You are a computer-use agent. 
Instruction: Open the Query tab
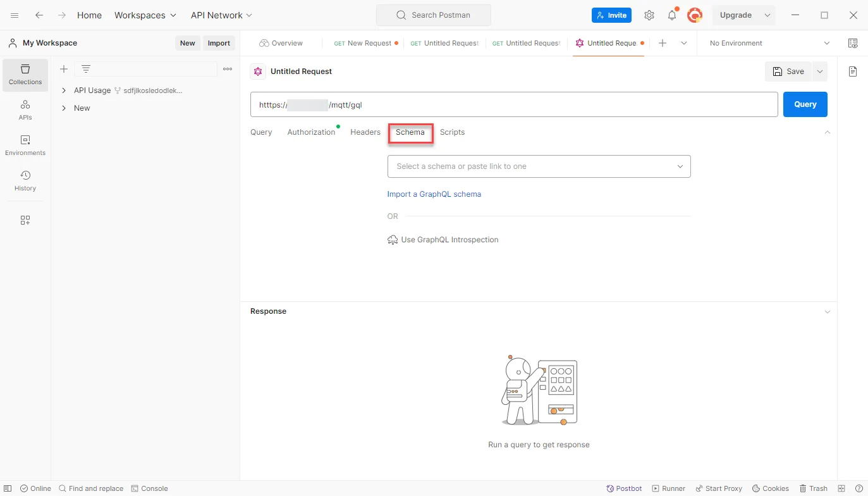(x=261, y=132)
